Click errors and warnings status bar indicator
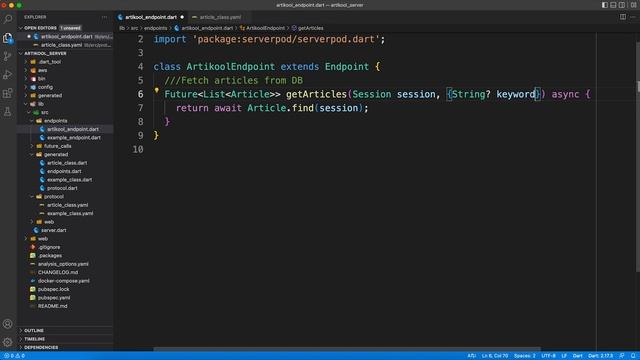The width and height of the screenshot is (640, 360). point(14,356)
